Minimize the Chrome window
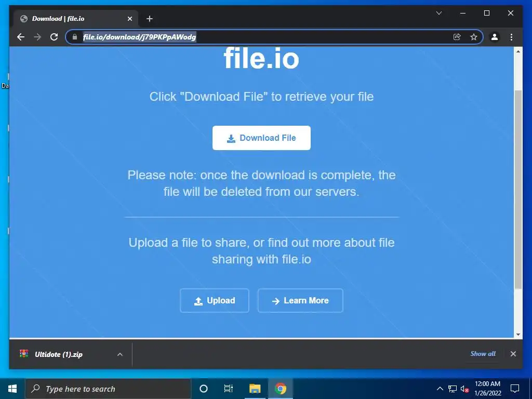 (x=463, y=13)
